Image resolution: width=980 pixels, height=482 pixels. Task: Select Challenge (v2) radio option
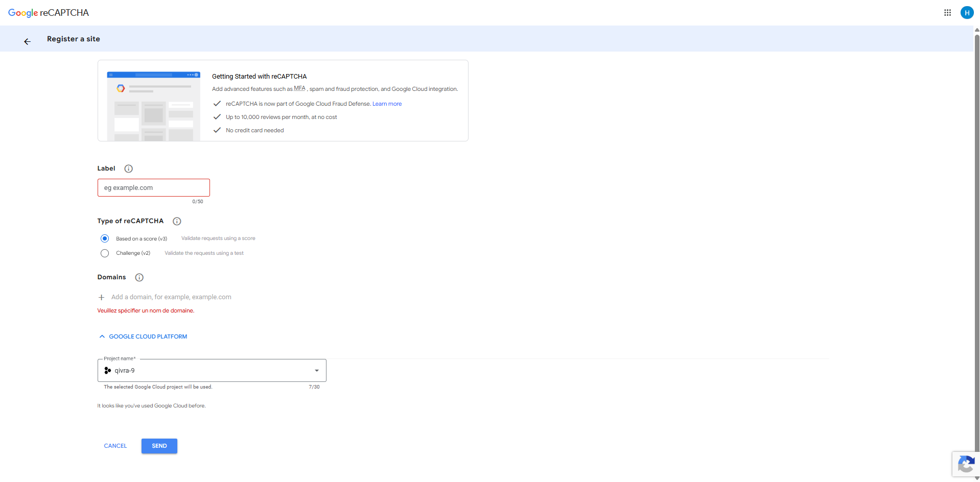coord(105,253)
